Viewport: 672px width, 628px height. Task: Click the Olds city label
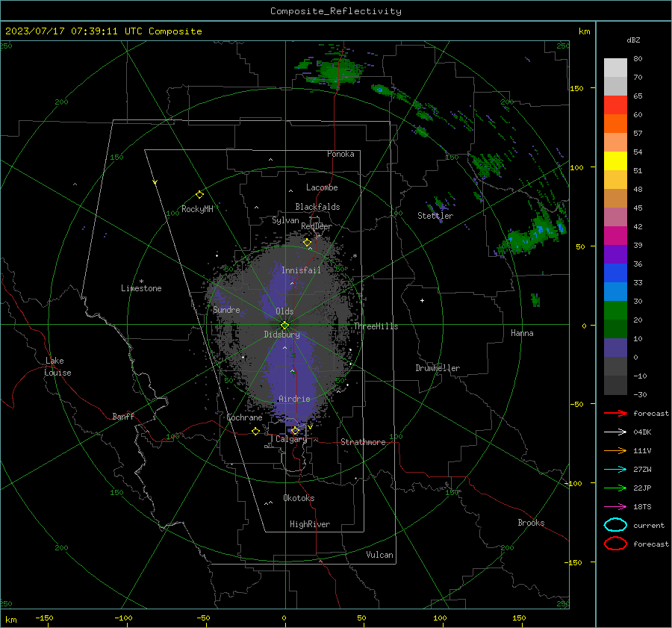284,311
